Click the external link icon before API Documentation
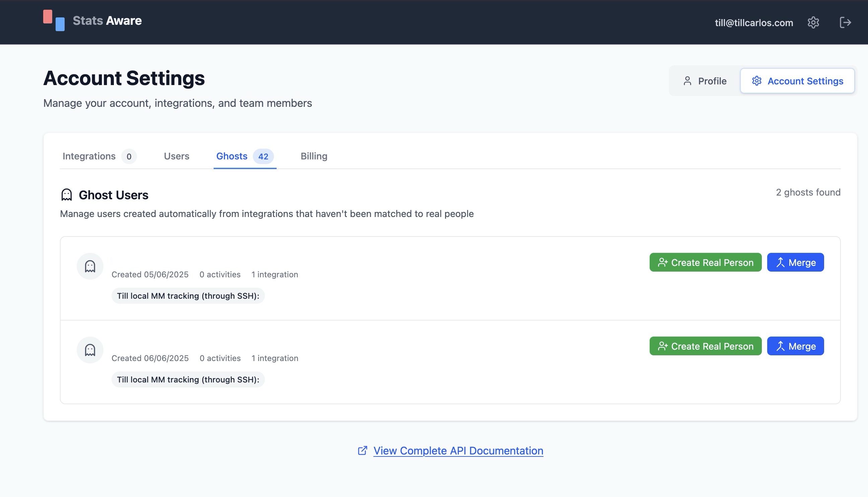This screenshot has width=868, height=497. tap(362, 450)
